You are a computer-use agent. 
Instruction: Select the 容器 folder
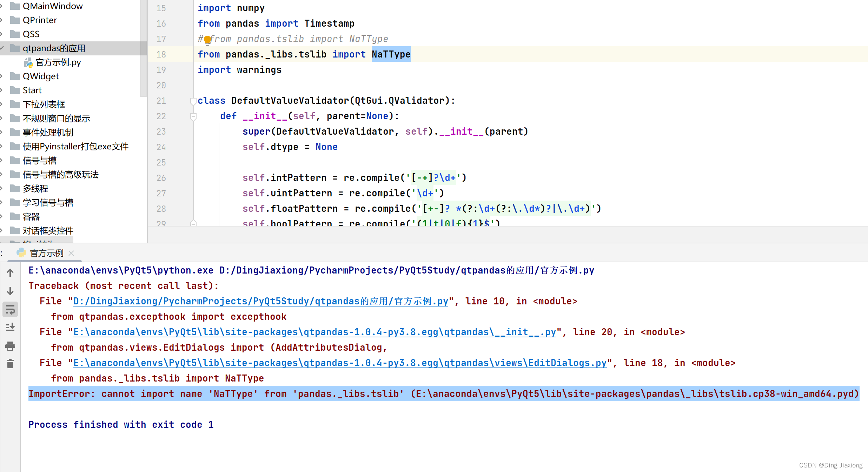pyautogui.click(x=25, y=216)
